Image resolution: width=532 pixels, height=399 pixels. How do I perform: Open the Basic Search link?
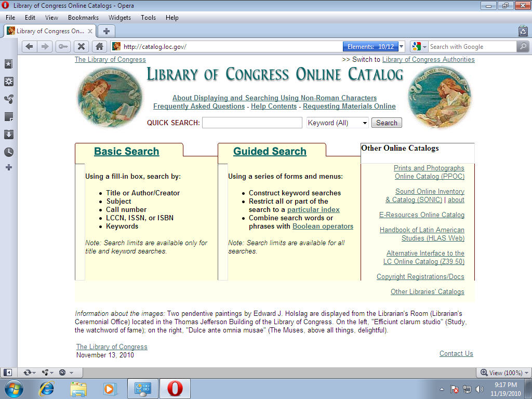[127, 151]
